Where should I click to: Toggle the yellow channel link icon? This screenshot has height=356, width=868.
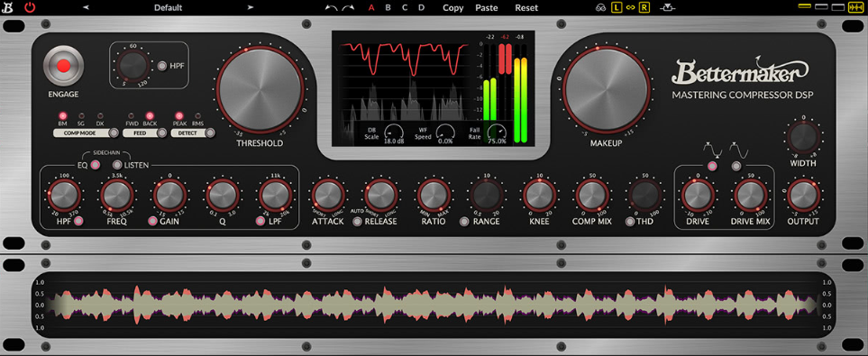click(631, 8)
